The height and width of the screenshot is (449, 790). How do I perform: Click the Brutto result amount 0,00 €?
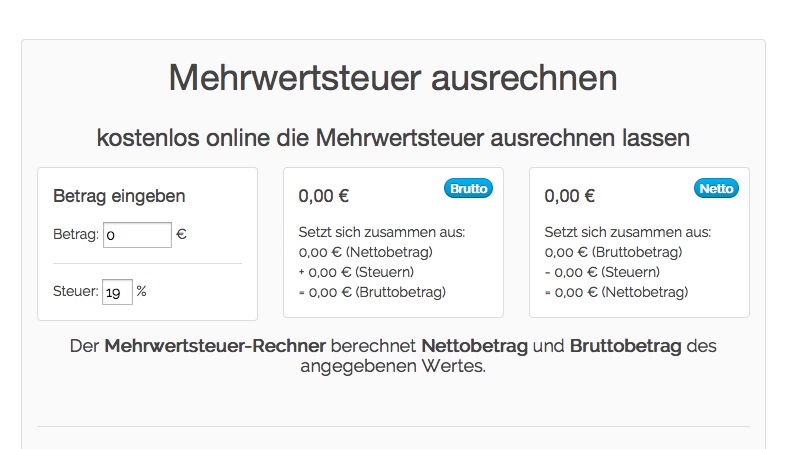point(323,196)
